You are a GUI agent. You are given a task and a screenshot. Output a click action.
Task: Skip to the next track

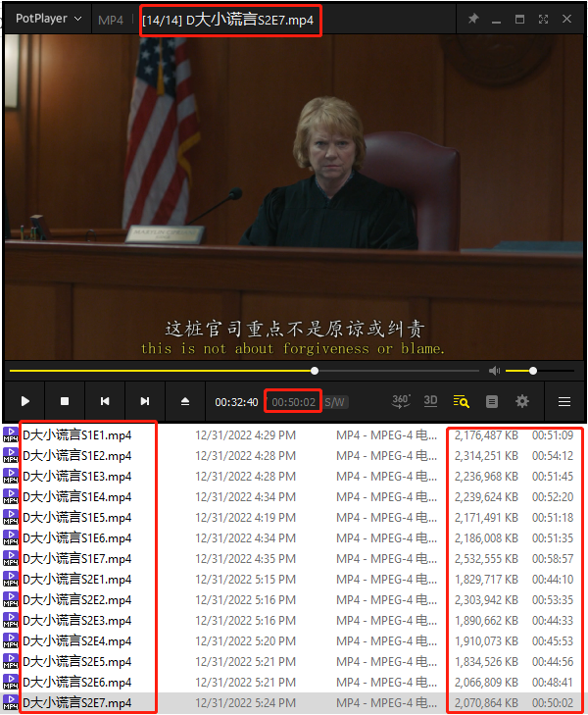point(145,401)
